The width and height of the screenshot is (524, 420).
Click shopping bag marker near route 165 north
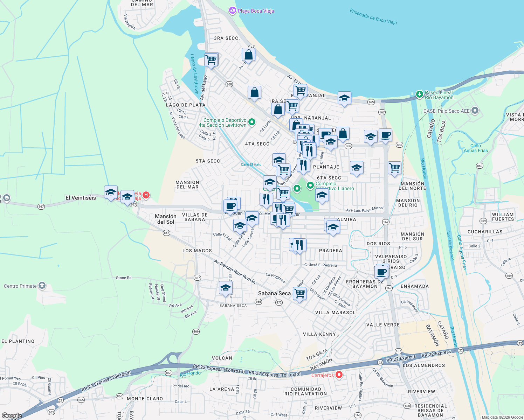[x=248, y=55]
